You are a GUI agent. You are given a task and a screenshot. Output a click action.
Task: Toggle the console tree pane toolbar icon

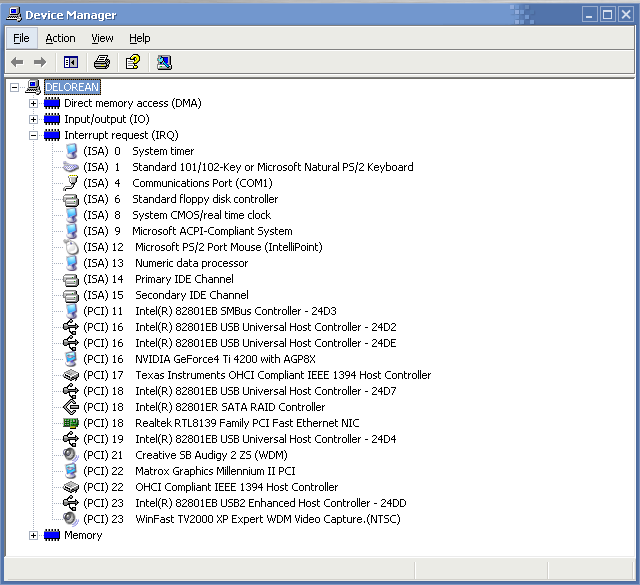tap(71, 62)
